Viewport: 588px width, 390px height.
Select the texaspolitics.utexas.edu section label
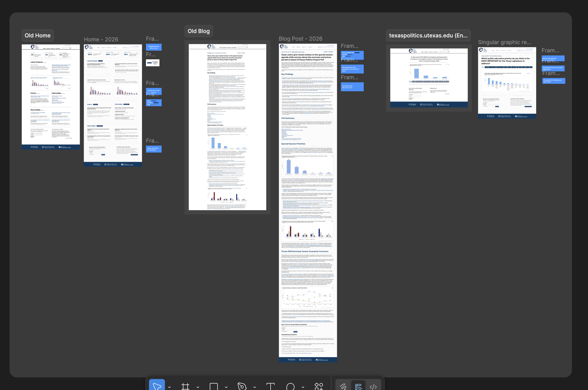click(x=428, y=35)
